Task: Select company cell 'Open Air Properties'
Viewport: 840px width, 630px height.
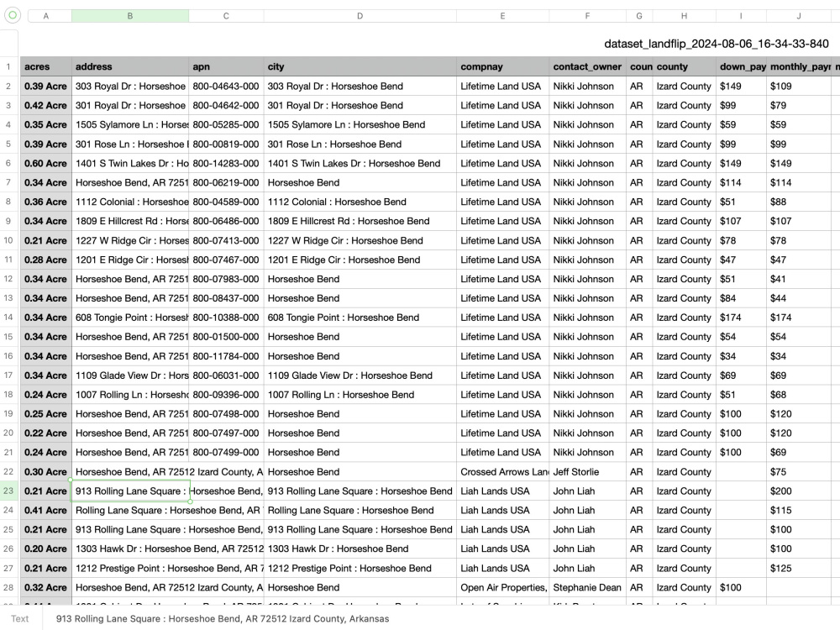Action: click(x=502, y=588)
